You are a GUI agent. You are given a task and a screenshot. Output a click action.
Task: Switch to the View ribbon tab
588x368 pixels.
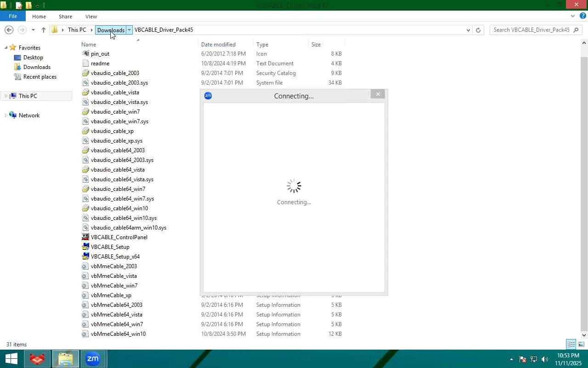(x=91, y=17)
